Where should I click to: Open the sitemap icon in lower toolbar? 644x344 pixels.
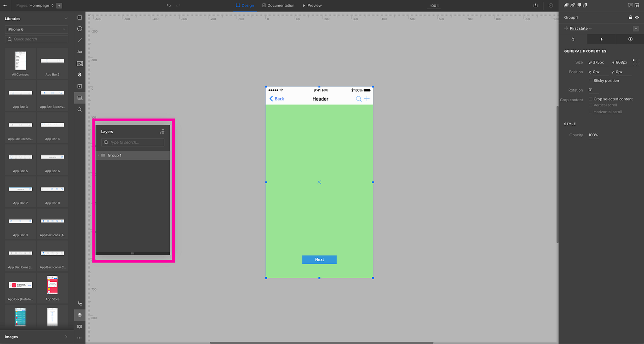click(x=80, y=303)
